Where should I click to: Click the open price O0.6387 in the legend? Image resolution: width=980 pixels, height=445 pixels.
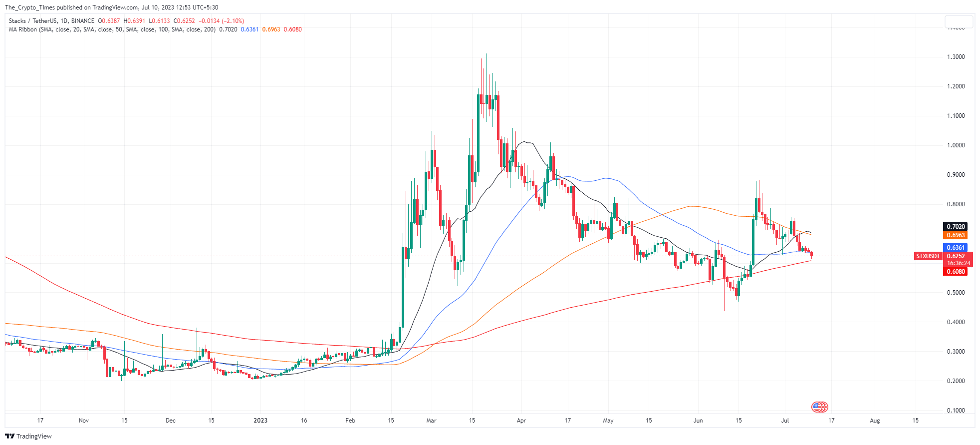[109, 21]
